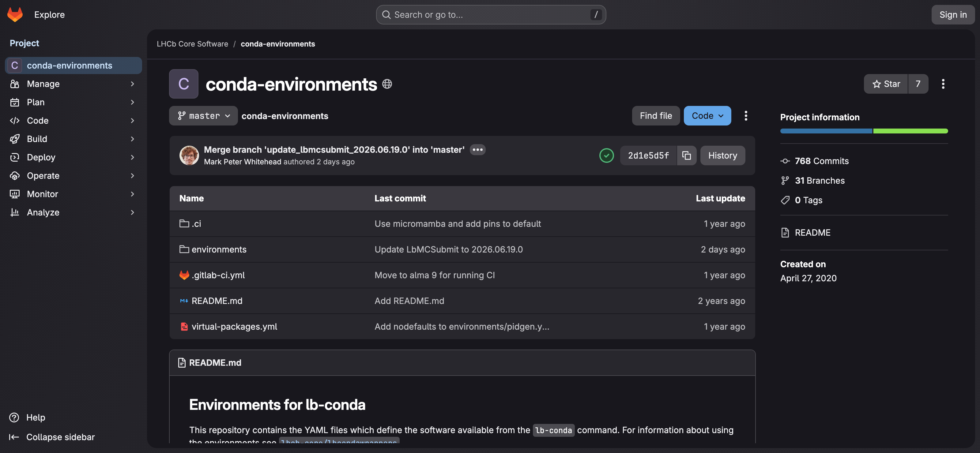Click the GitLab fox logo
The width and height of the screenshot is (980, 453).
pyautogui.click(x=15, y=14)
